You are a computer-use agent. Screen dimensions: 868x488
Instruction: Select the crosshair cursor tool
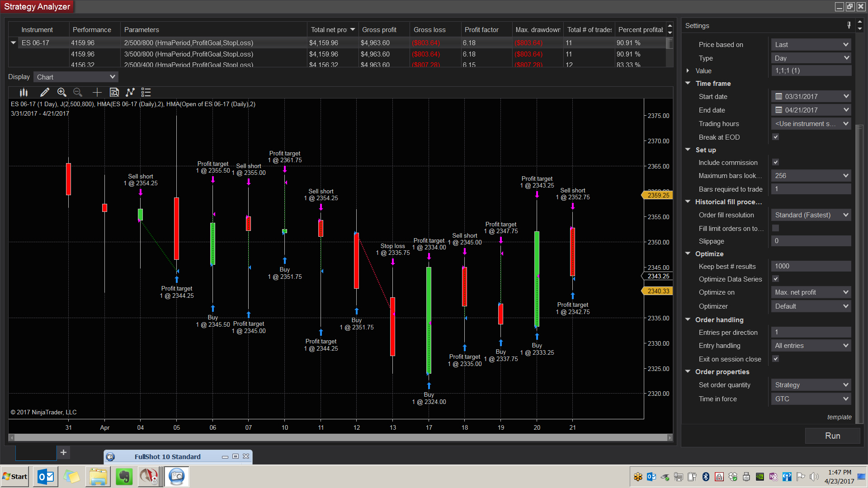(97, 92)
